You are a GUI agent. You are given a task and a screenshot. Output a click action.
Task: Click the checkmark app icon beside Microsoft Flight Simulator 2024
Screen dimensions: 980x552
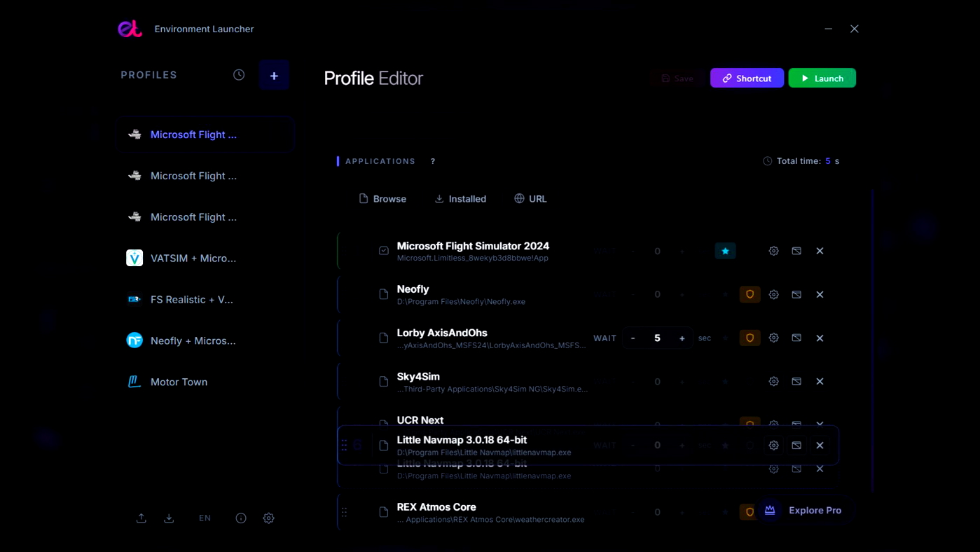tap(384, 251)
